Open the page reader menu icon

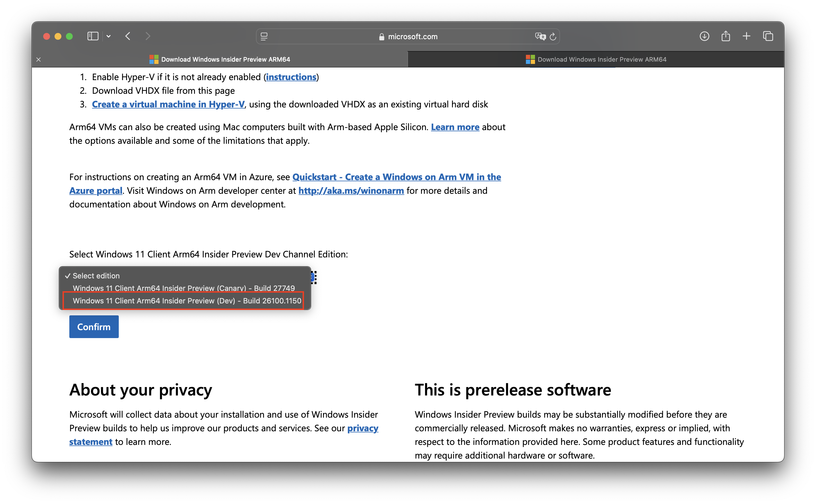(264, 36)
